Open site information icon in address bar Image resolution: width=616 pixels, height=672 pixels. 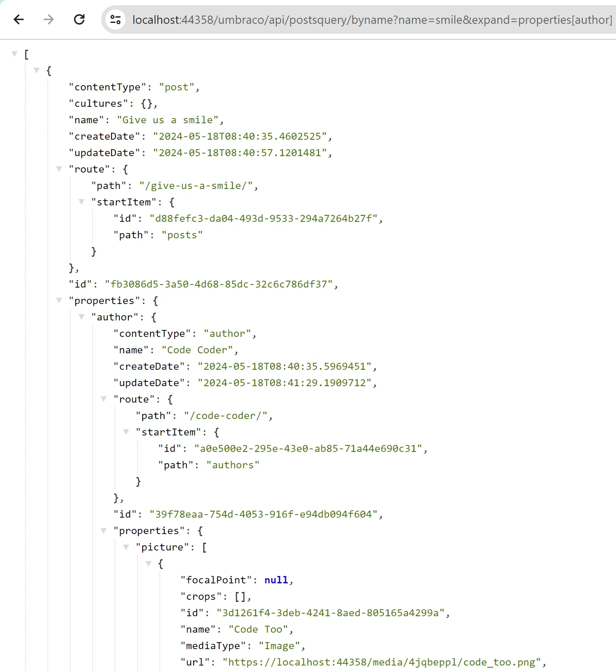(115, 19)
